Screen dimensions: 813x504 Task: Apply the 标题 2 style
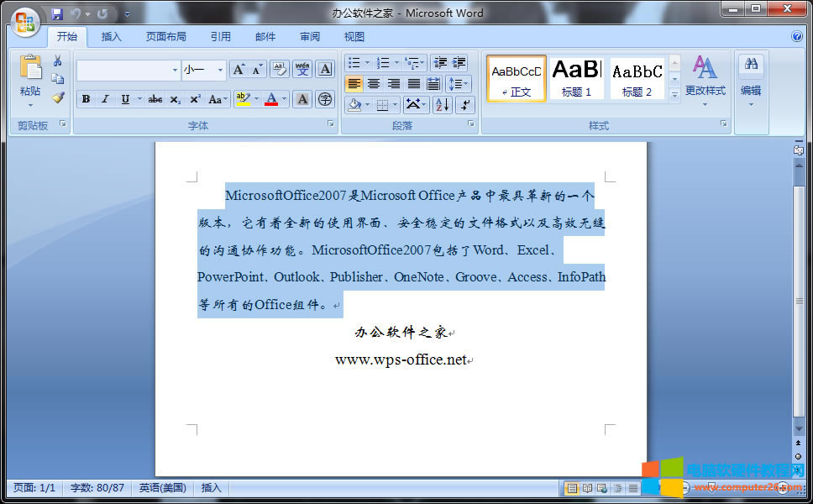tap(637, 79)
